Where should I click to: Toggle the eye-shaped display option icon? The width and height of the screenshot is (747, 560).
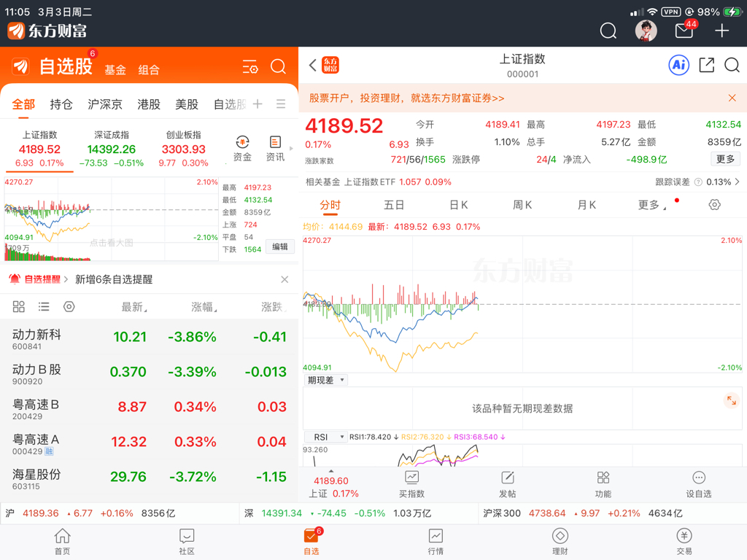pyautogui.click(x=69, y=307)
